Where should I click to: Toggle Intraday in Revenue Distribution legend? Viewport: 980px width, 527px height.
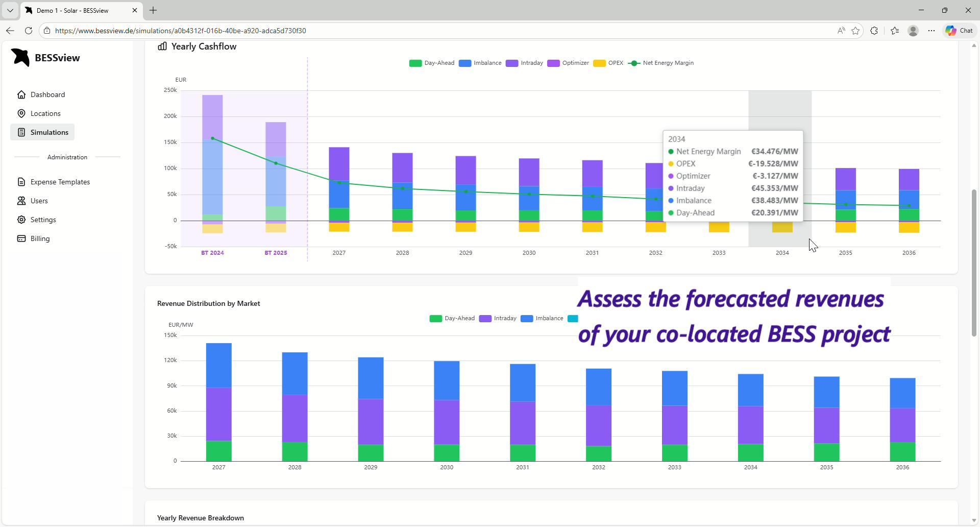click(498, 319)
